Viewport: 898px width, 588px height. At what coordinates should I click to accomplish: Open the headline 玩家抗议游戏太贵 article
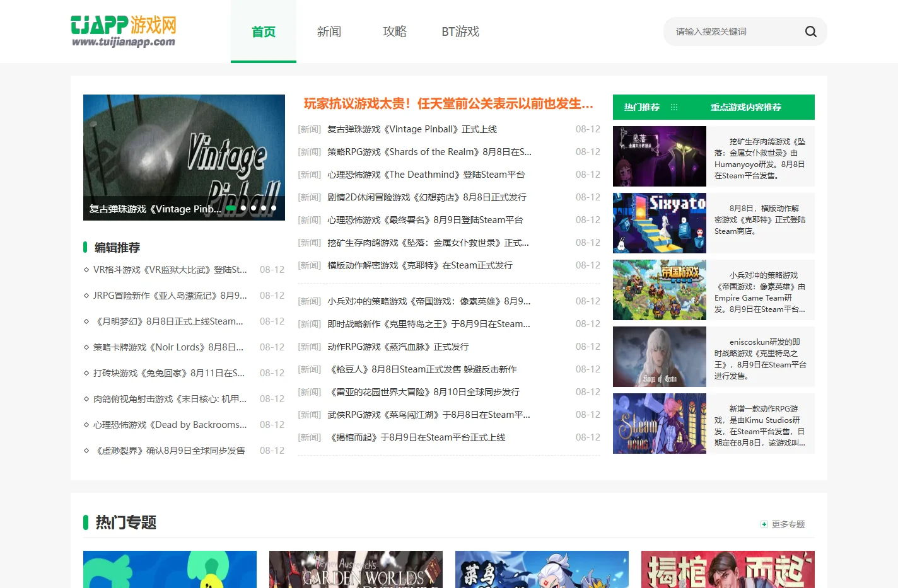click(448, 103)
